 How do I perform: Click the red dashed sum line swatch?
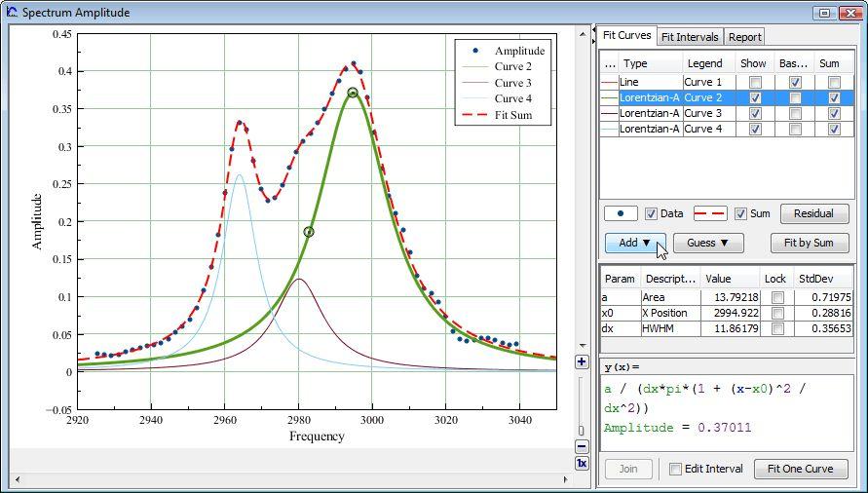tap(710, 213)
